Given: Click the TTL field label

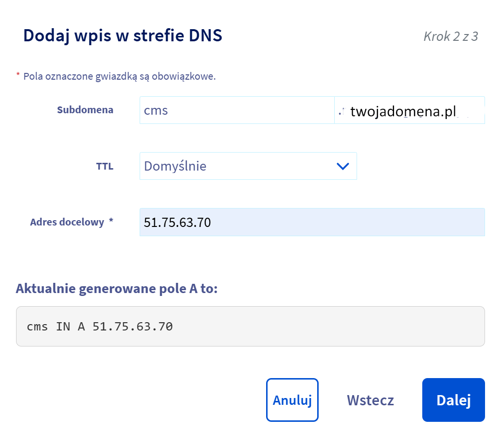Looking at the screenshot, I should click(105, 167).
